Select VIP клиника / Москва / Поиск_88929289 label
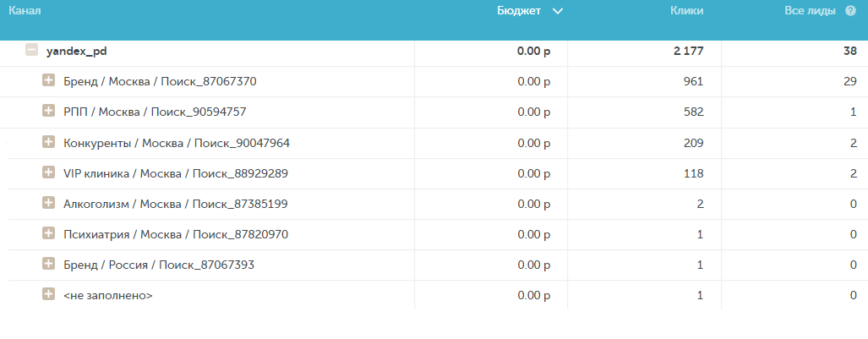Viewport: 868px width, 339px height. click(176, 174)
